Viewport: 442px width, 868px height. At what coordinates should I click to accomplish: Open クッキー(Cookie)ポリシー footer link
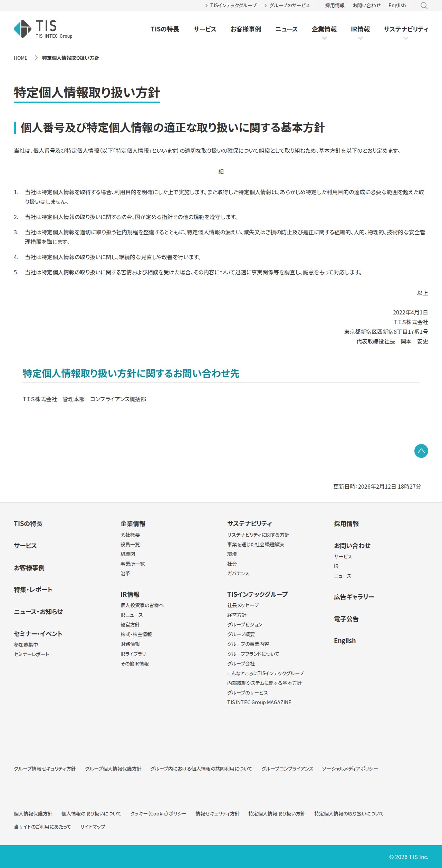pos(158,814)
